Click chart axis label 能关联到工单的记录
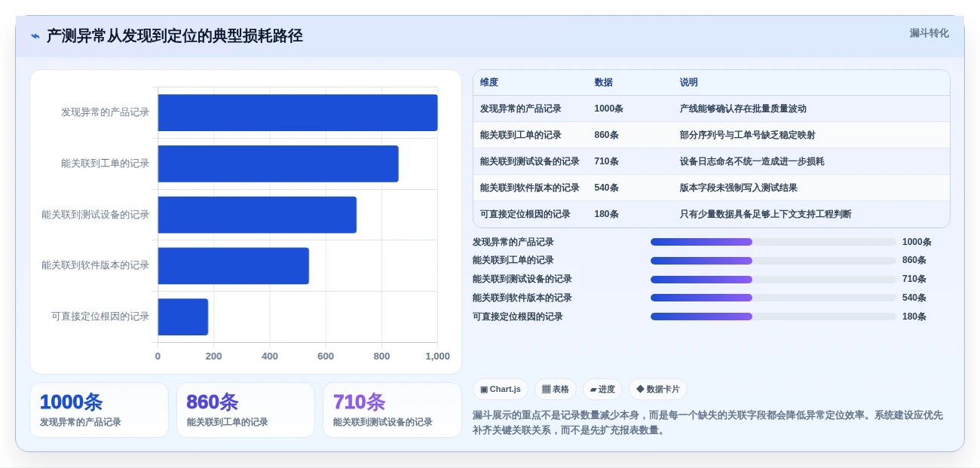 click(106, 164)
